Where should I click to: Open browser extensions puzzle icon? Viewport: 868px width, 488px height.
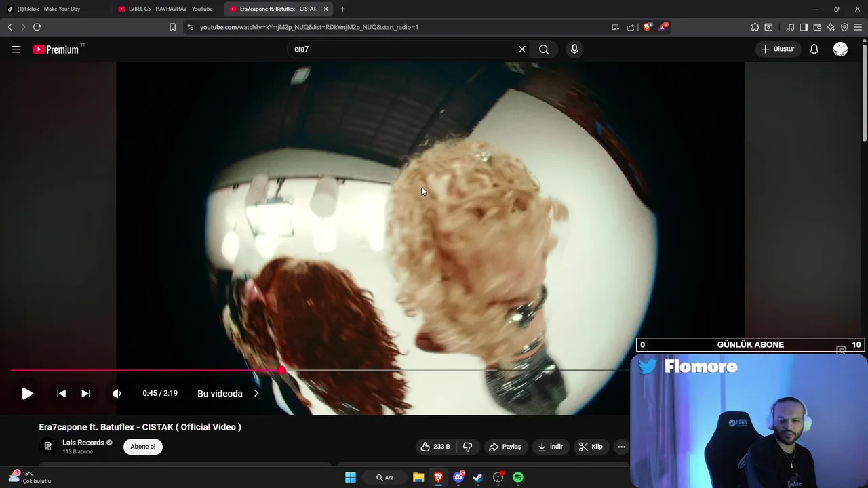[755, 27]
